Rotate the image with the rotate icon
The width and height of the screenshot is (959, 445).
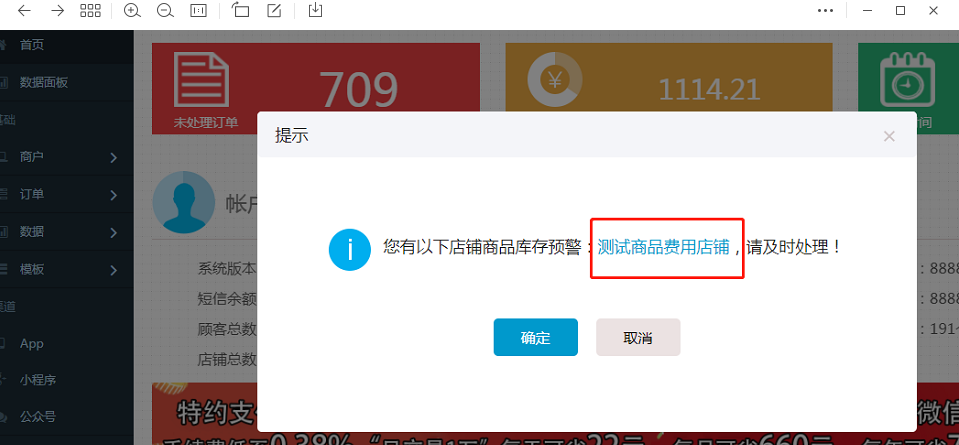pyautogui.click(x=240, y=10)
